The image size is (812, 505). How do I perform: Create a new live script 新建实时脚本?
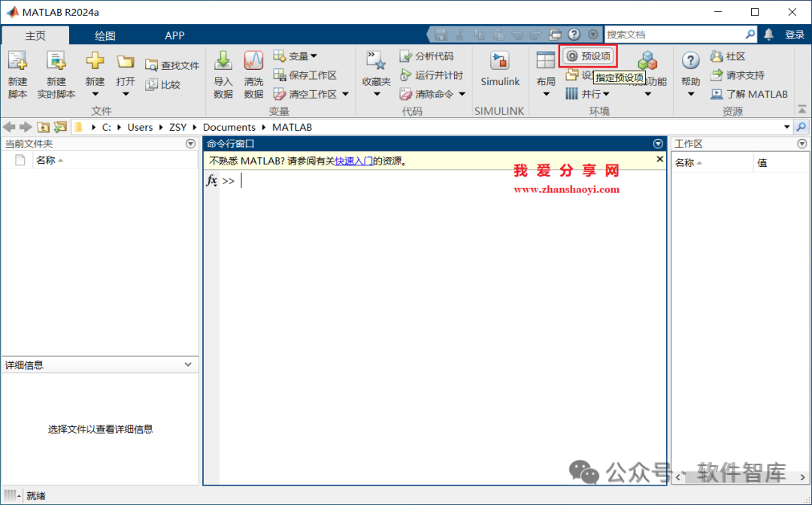click(56, 75)
